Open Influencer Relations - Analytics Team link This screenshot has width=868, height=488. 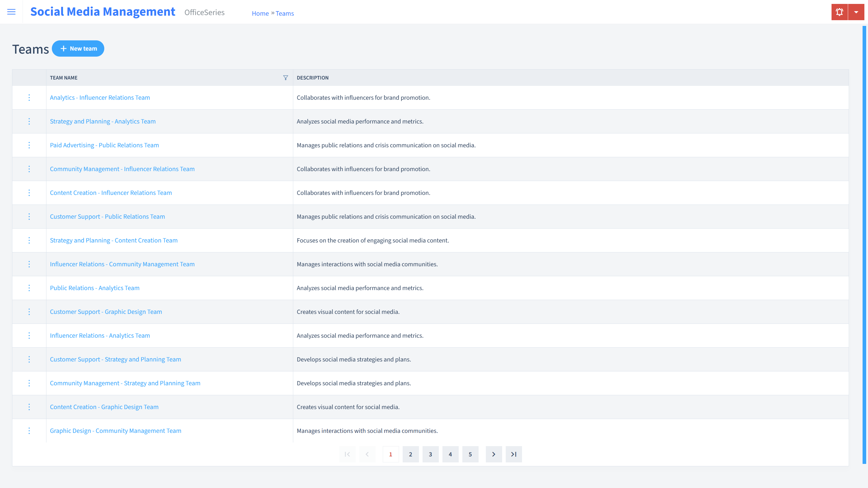(100, 336)
